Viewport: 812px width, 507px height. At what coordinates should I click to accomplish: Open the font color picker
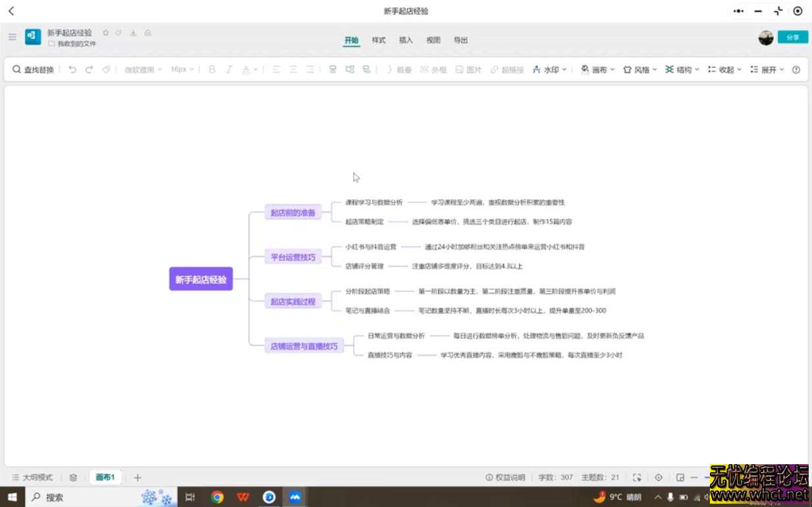[245, 69]
